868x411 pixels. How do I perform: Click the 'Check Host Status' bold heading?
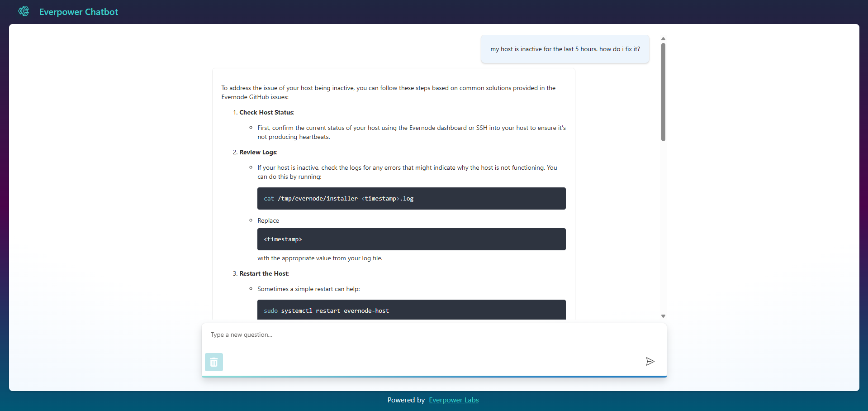coord(266,112)
